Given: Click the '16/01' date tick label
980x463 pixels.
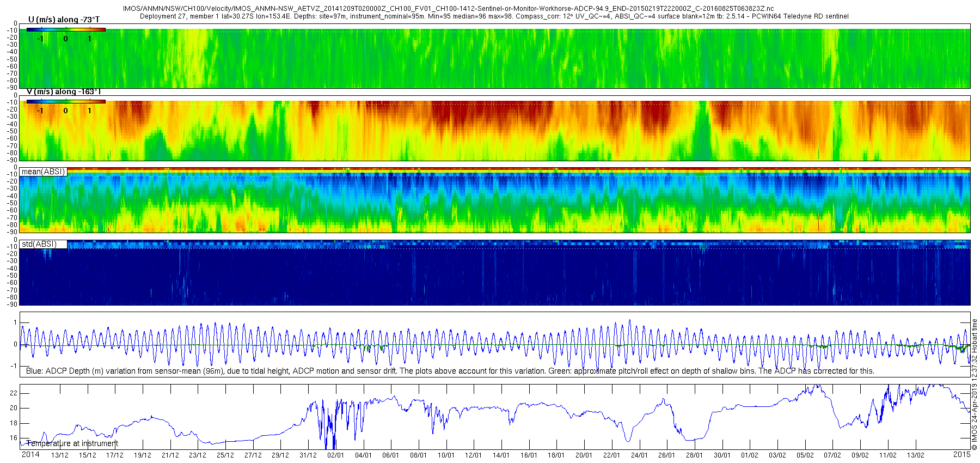Looking at the screenshot, I should (529, 455).
